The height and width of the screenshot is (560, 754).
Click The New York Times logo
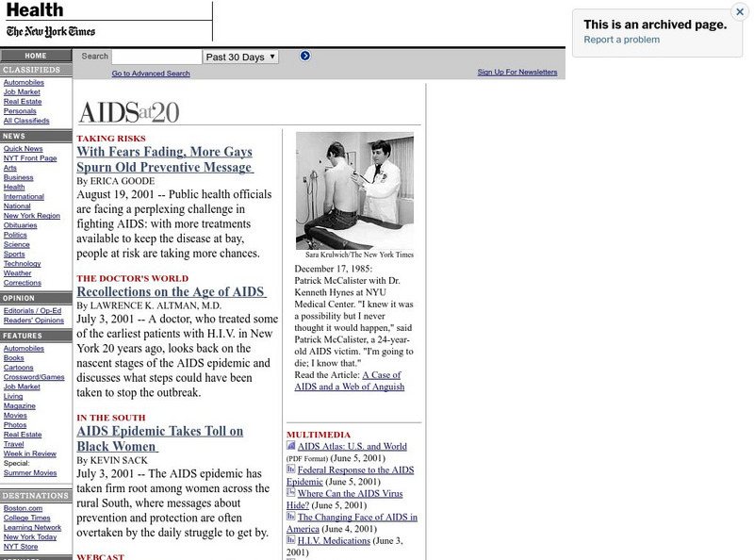(51, 32)
